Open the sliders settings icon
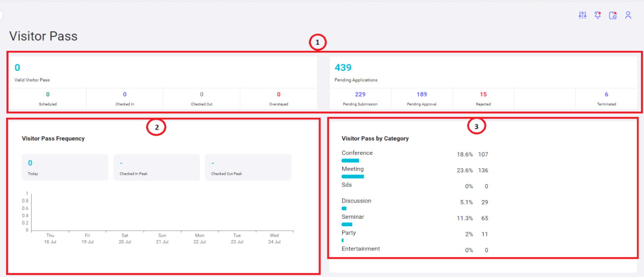This screenshot has height=277, width=644. (582, 15)
